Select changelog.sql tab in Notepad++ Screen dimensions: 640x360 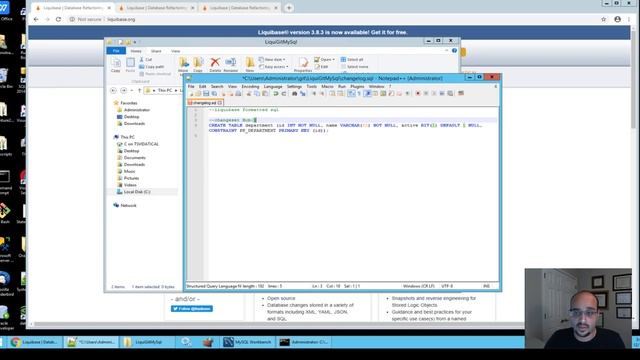(x=205, y=103)
